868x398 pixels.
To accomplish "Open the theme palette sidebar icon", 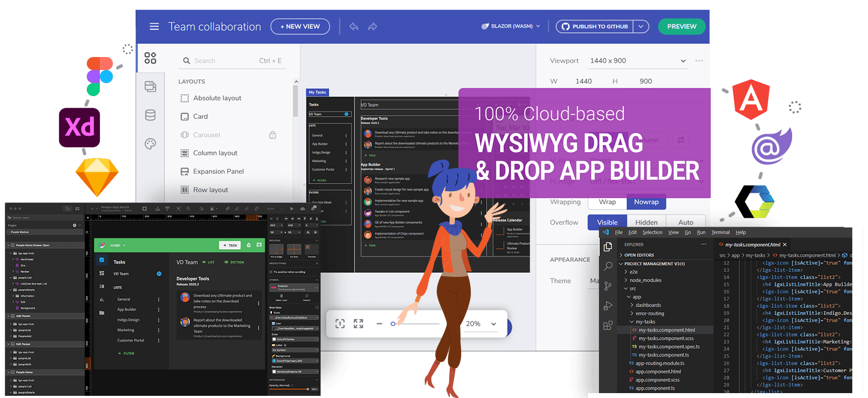I will click(150, 144).
